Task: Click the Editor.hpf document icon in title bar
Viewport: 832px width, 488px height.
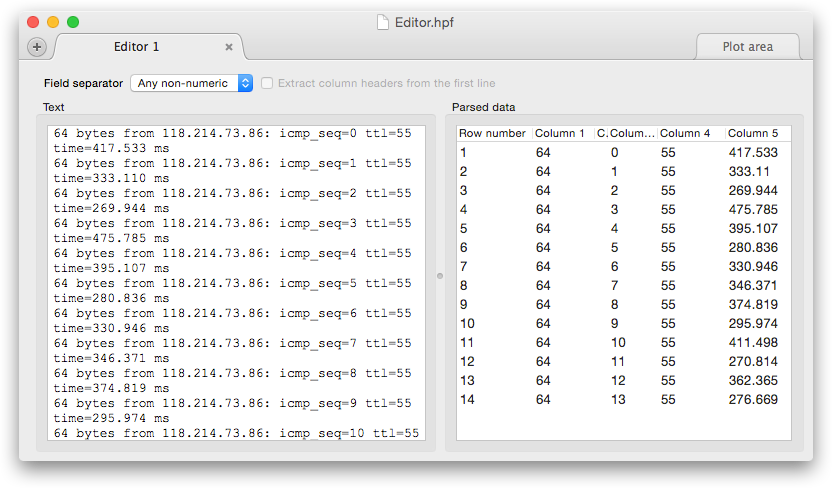Action: click(383, 21)
